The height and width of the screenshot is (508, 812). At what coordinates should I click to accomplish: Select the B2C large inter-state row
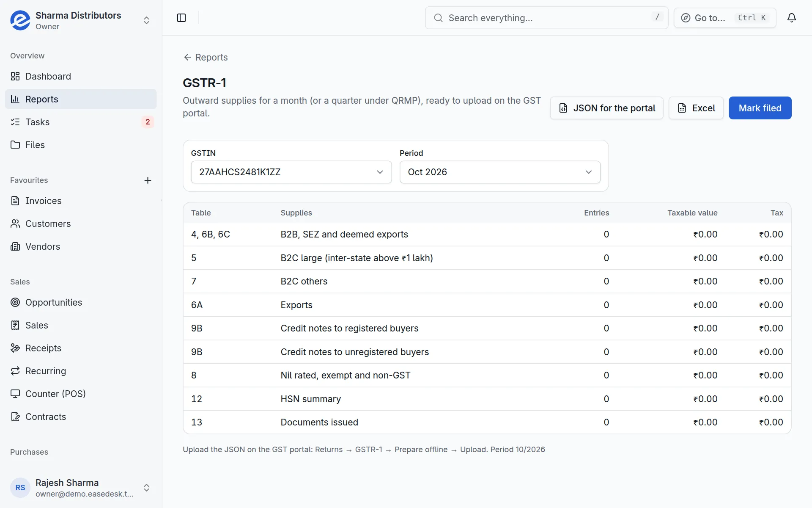point(487,258)
